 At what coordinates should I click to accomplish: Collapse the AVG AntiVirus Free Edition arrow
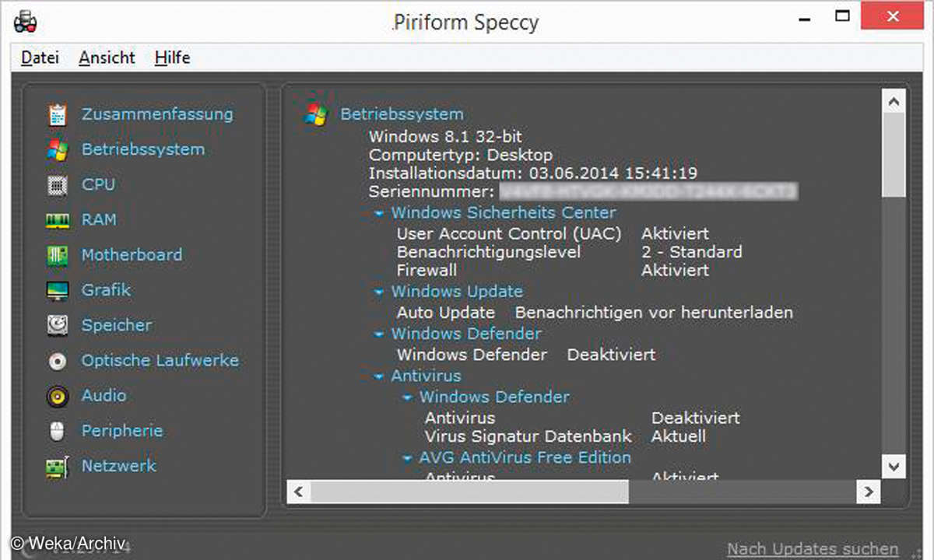coord(407,459)
